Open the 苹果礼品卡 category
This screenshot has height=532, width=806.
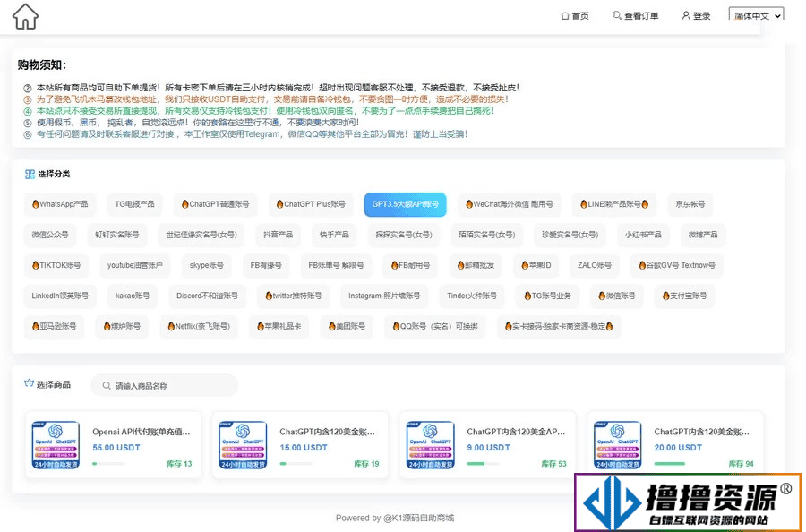tap(279, 326)
